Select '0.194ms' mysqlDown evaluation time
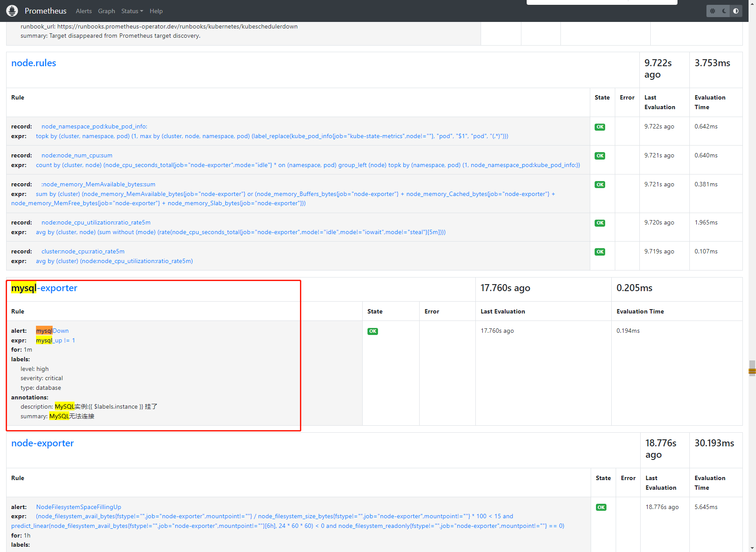 [628, 331]
